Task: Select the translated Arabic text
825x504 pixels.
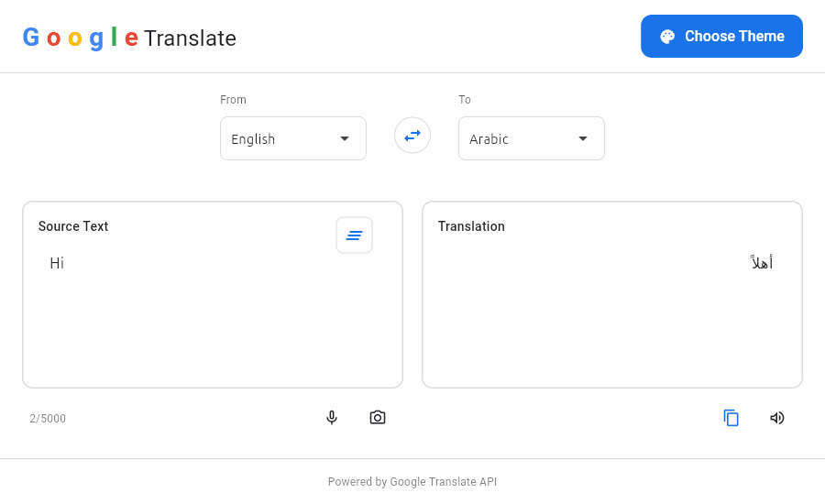Action: pos(761,263)
